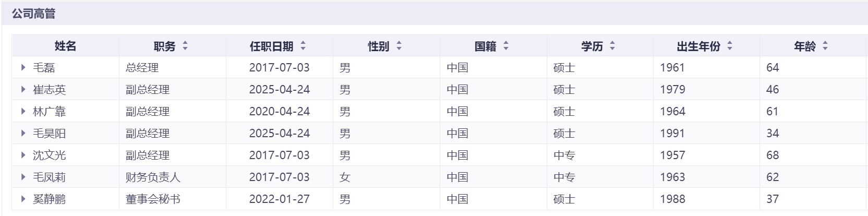868x216 pixels.
Task: Click the 董事会秘书 position cell
Action: tap(153, 199)
